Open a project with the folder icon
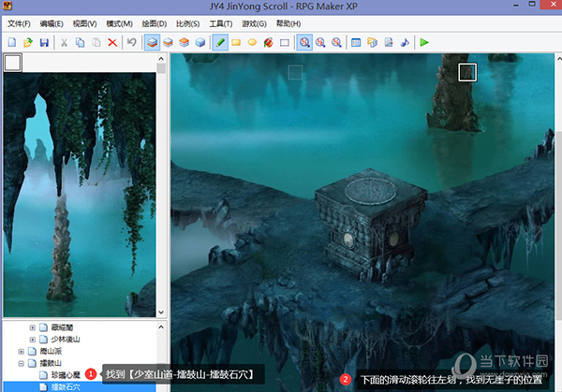The width and height of the screenshot is (562, 392). (28, 43)
